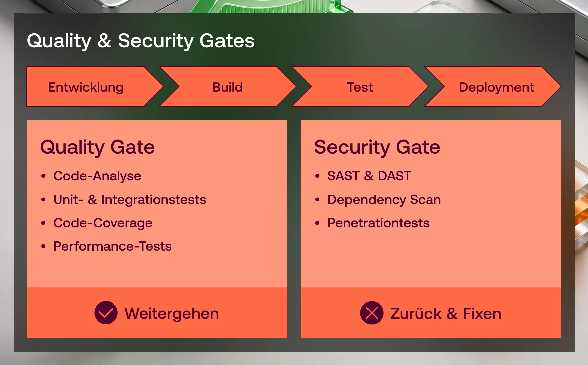This screenshot has height=365, width=588.
Task: Select the Build pipeline stage arrow
Action: [228, 87]
